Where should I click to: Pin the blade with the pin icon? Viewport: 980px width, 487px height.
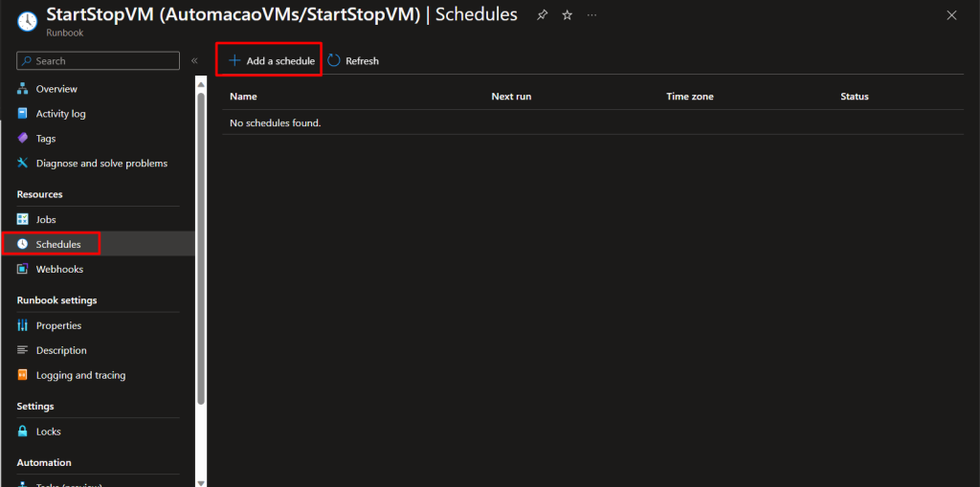[543, 15]
